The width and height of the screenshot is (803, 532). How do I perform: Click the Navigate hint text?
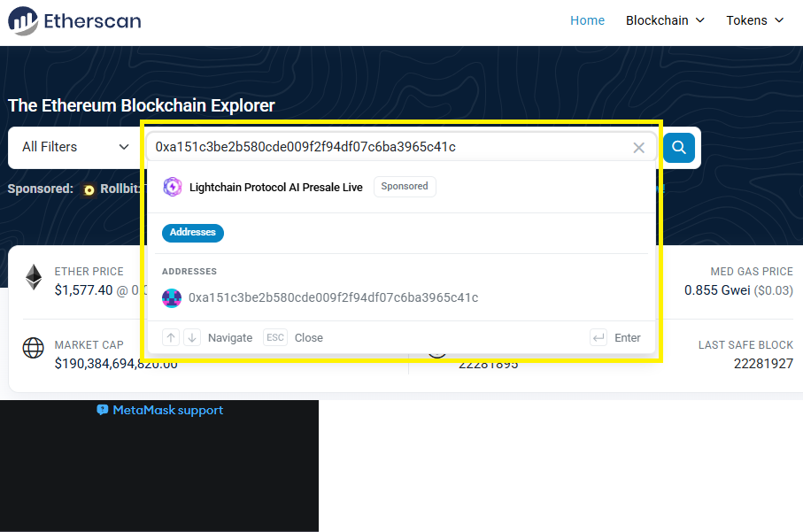pos(230,338)
